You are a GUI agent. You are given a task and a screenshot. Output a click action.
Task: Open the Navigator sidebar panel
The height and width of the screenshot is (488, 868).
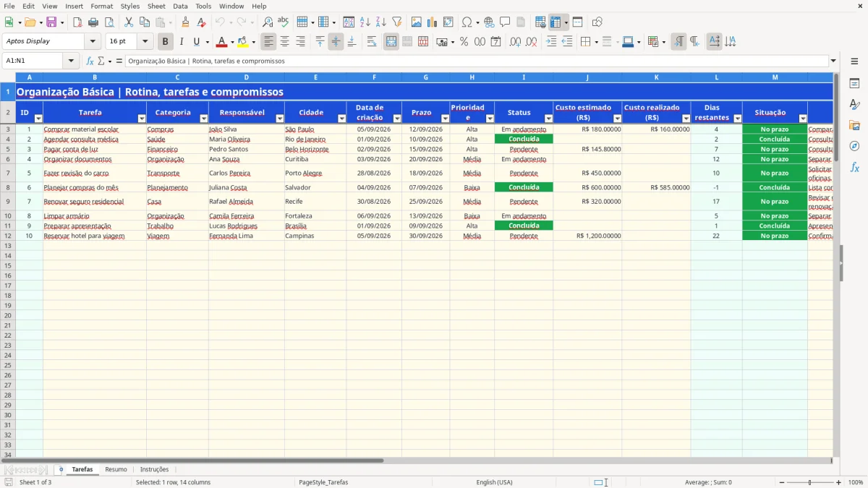pyautogui.click(x=854, y=146)
